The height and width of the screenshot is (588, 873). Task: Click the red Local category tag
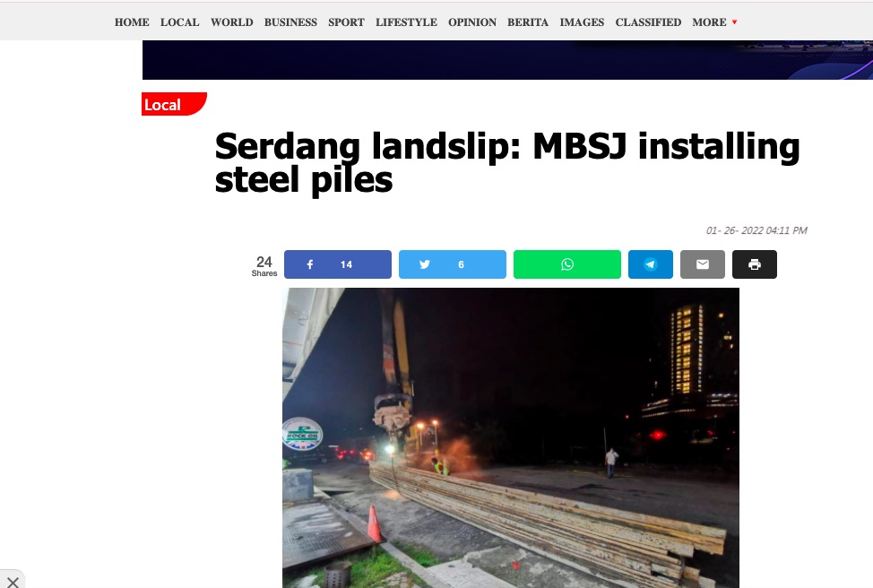[x=174, y=104]
